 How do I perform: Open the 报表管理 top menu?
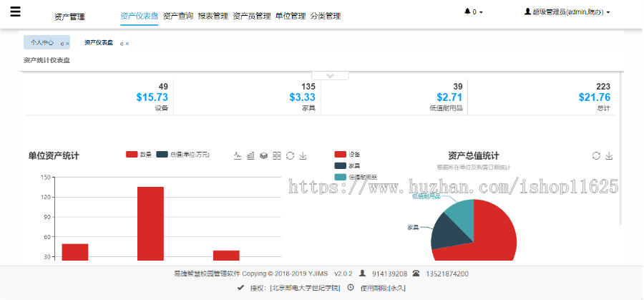[x=213, y=16]
